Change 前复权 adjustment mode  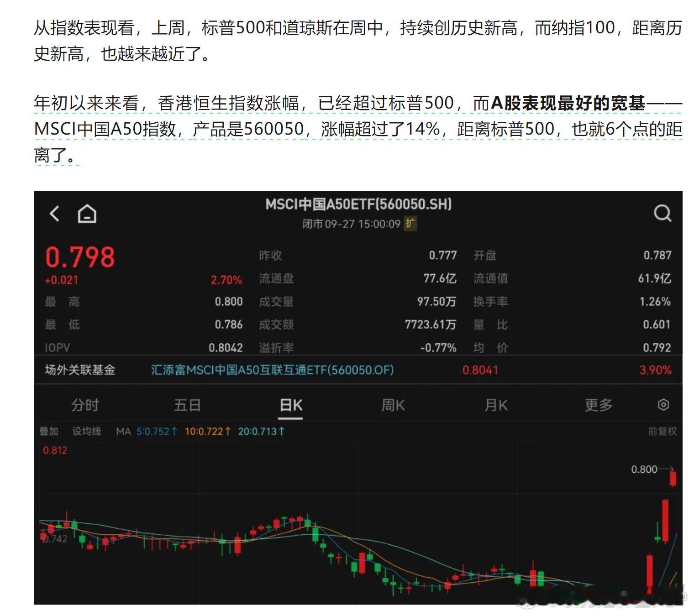662,431
